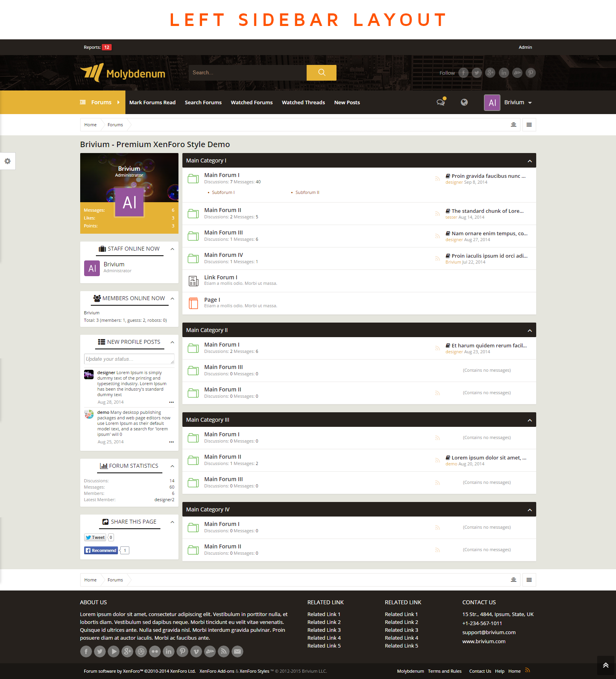This screenshot has height=679, width=616.
Task: Follow on Twitter in header
Action: (x=477, y=73)
